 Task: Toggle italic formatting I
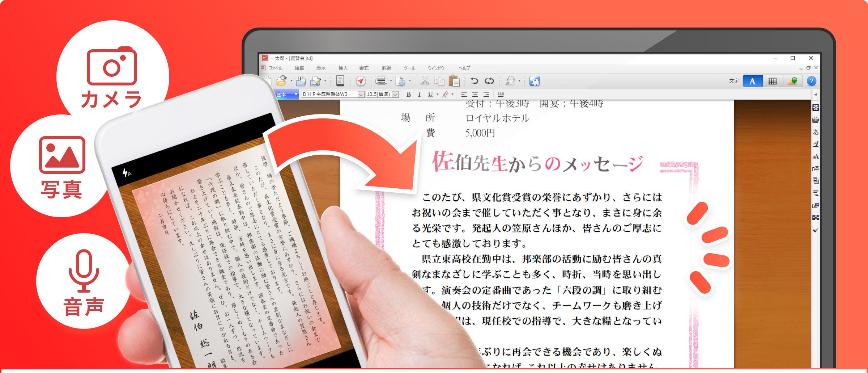click(419, 95)
